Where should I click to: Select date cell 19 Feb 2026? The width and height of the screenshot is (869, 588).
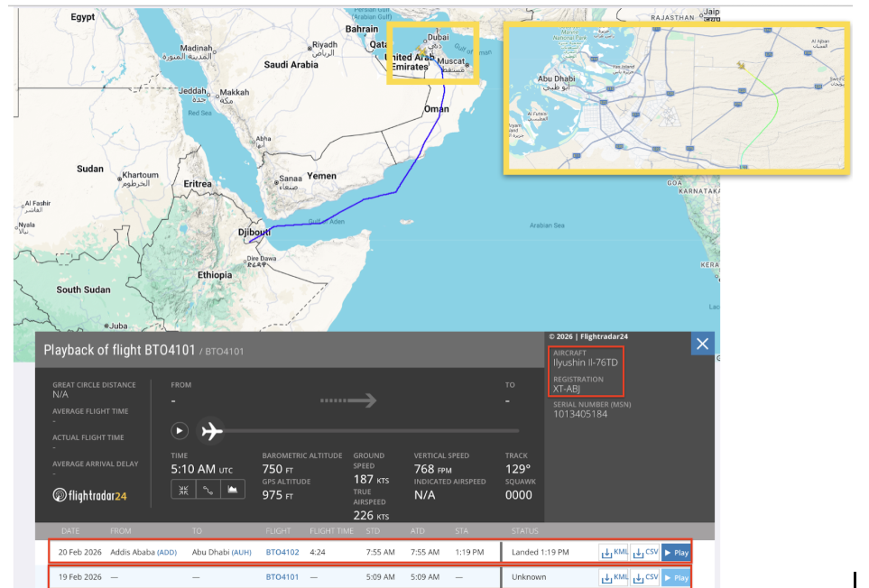[x=79, y=577]
